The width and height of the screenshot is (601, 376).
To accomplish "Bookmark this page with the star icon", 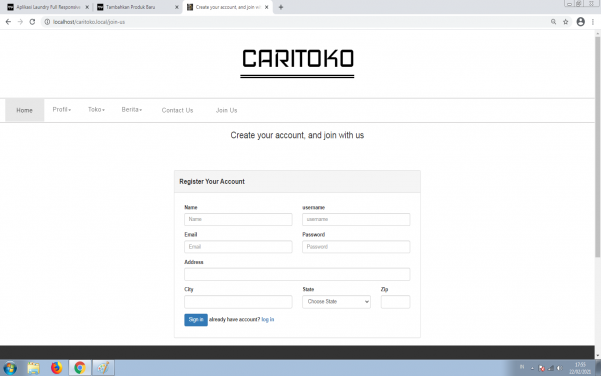I will click(x=565, y=22).
